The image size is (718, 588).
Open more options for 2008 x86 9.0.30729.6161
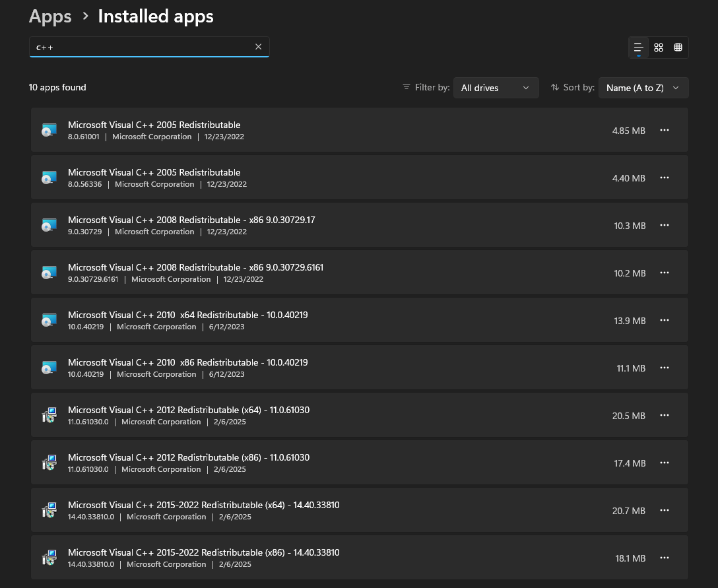tap(665, 273)
